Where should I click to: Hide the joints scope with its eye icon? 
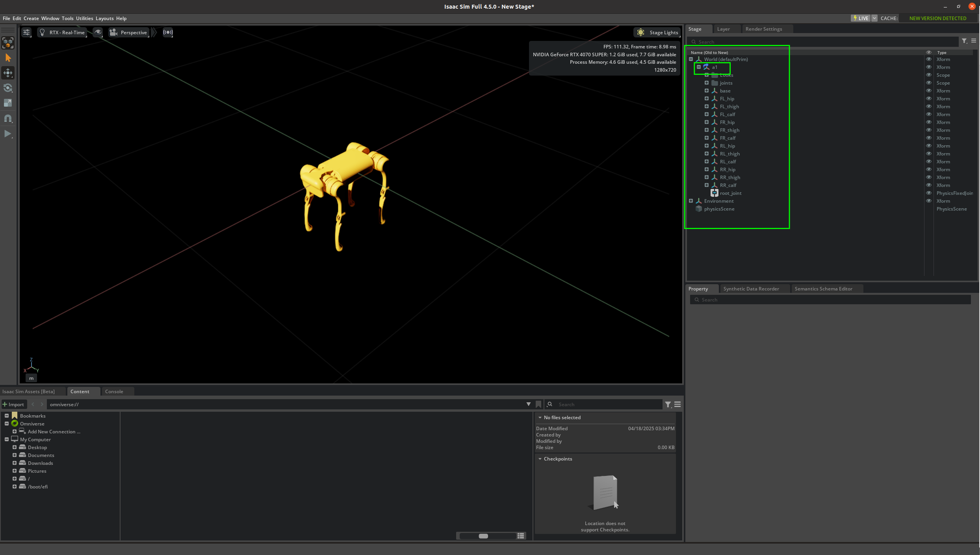click(x=929, y=83)
